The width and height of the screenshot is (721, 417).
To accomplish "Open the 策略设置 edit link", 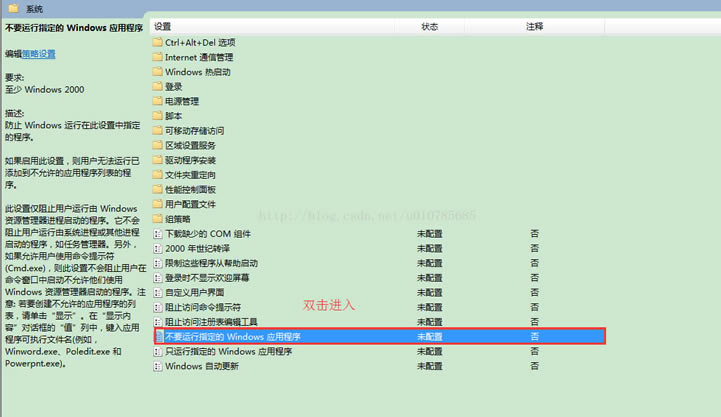I will [39, 54].
